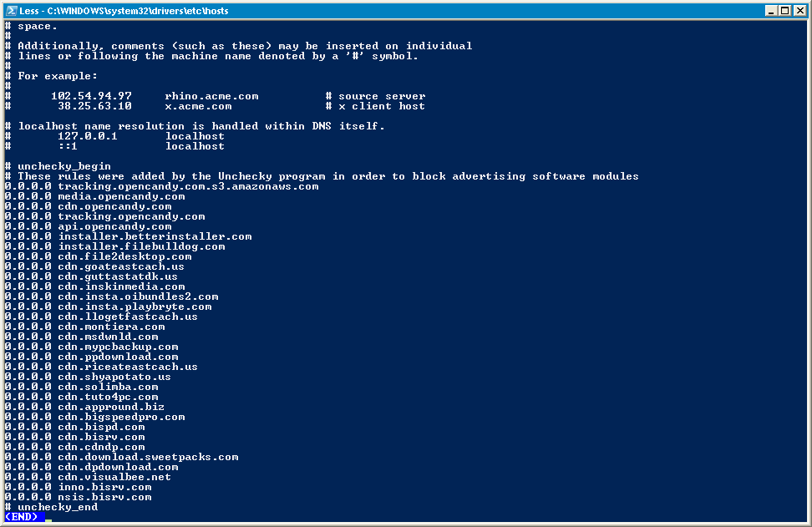Minimize the Less console window
812x527 pixels.
point(771,10)
